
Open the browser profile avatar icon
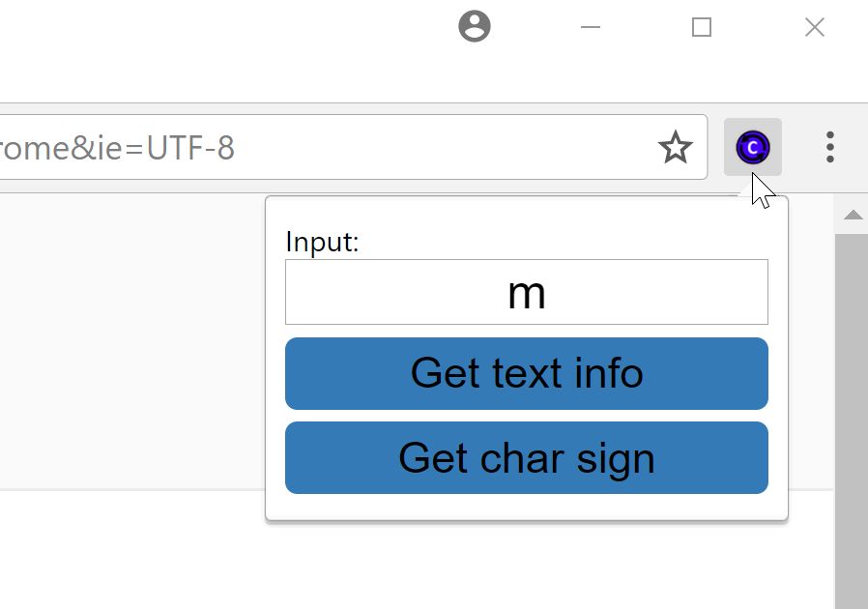pos(474,27)
